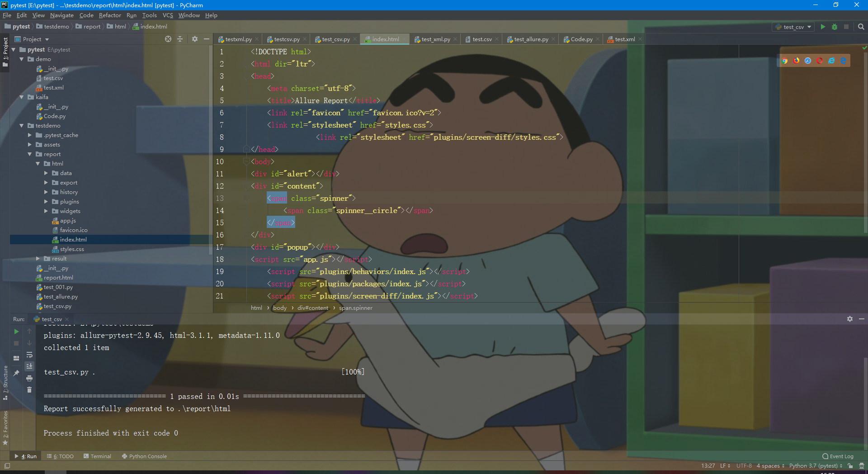Open preview in Chrome browser
The width and height of the screenshot is (868, 474).
tap(784, 61)
